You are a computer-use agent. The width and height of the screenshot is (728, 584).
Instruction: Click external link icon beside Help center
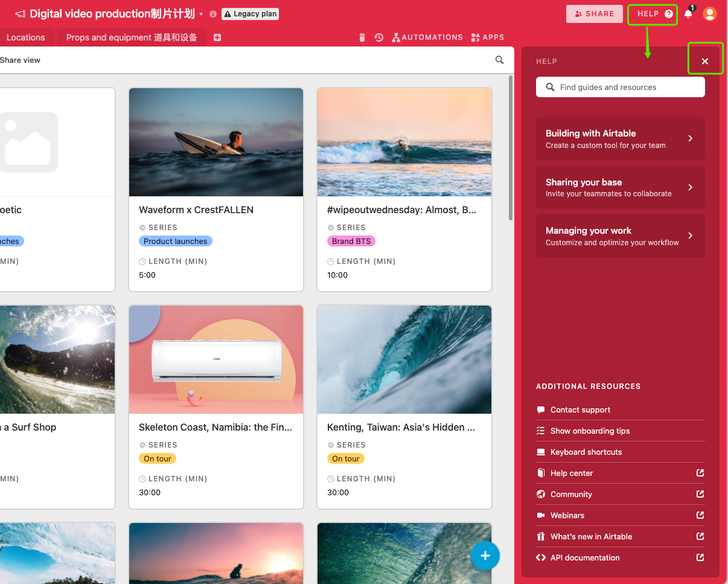(700, 473)
